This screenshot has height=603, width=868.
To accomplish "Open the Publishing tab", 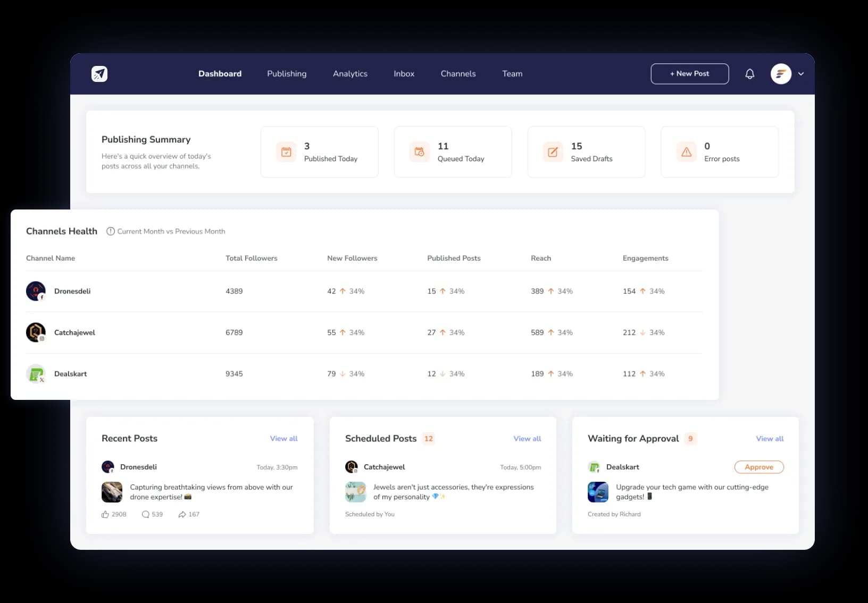I will pyautogui.click(x=287, y=74).
